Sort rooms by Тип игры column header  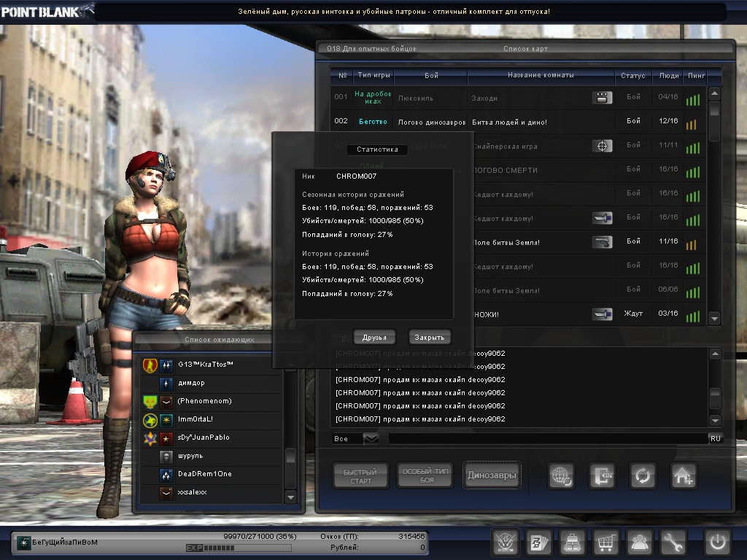pos(373,75)
